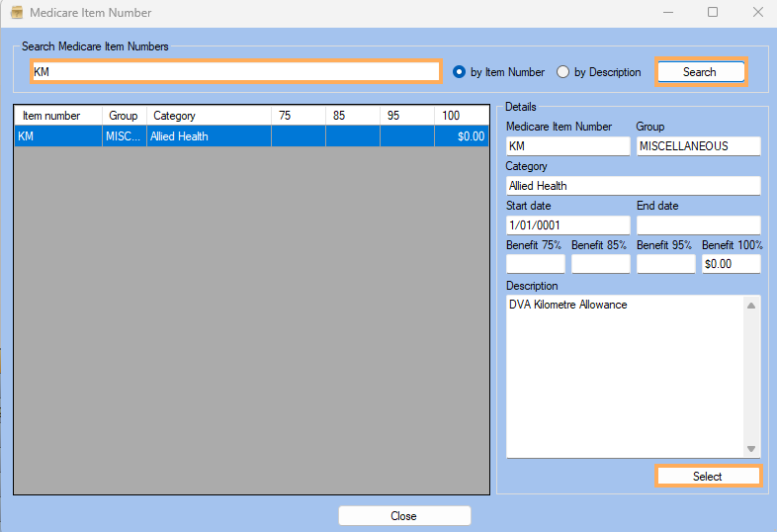Click the $0.00 cell in results table

(462, 136)
